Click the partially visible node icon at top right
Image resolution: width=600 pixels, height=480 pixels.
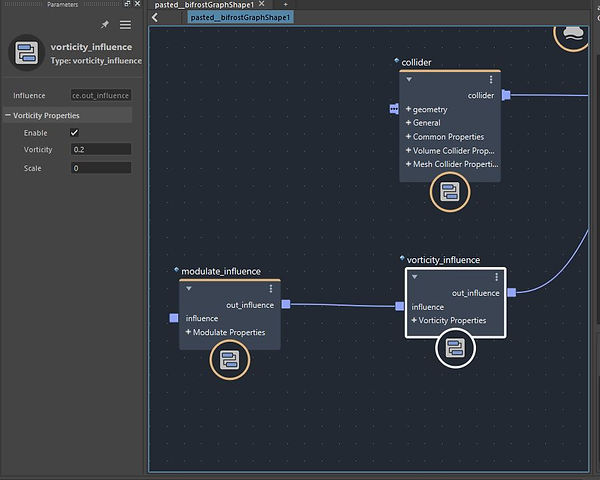coord(572,36)
